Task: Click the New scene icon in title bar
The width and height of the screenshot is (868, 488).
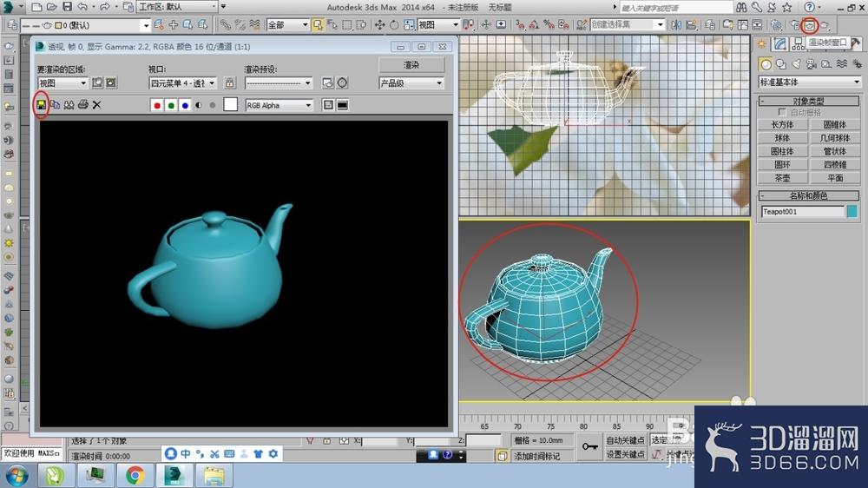Action: [x=36, y=7]
